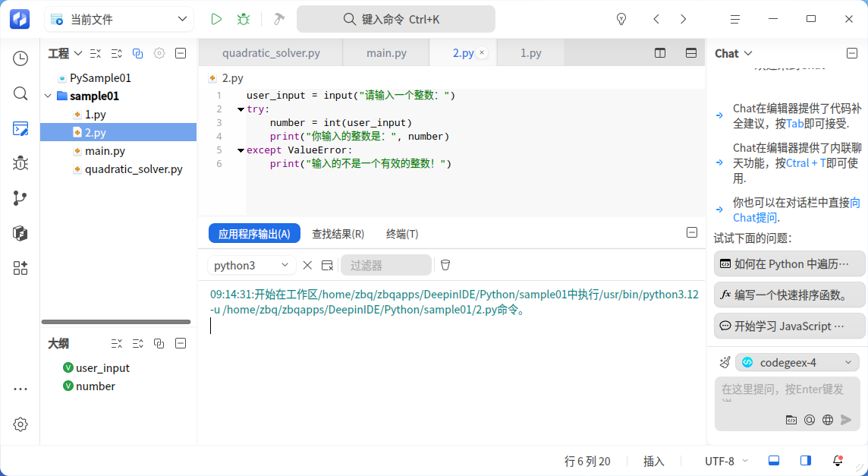868x476 pixels.
Task: Open the search sidebar icon
Action: (20, 93)
